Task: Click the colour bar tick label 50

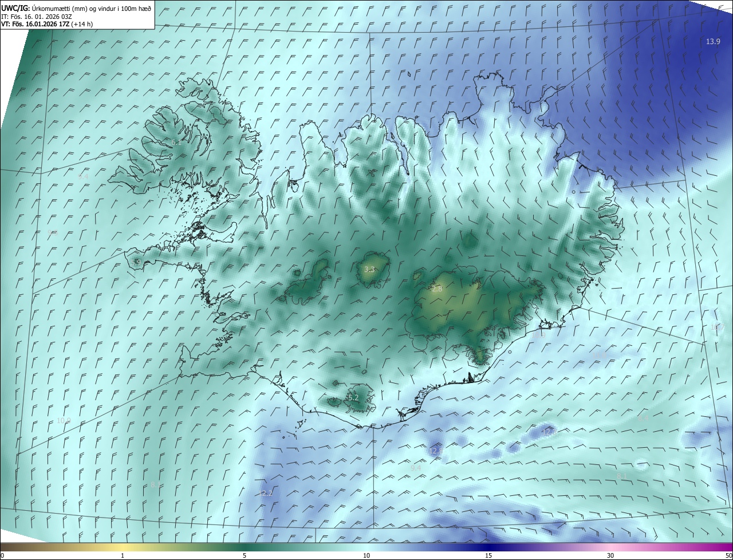Action: click(x=728, y=555)
